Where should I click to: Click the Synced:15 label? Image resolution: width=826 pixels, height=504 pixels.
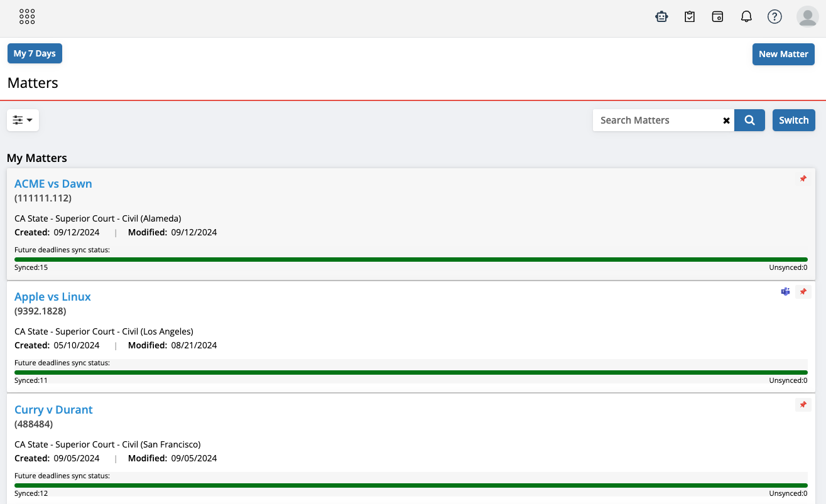[x=31, y=267]
